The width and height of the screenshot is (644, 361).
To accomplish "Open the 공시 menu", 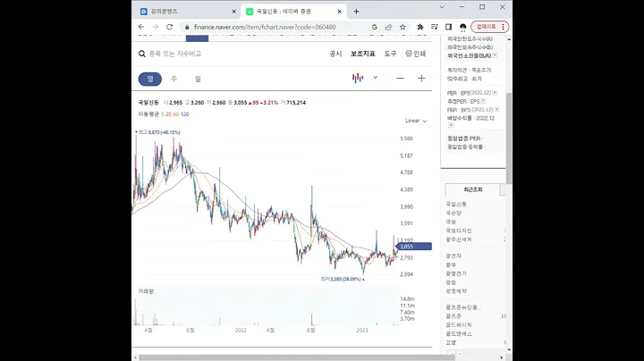I will 335,54.
